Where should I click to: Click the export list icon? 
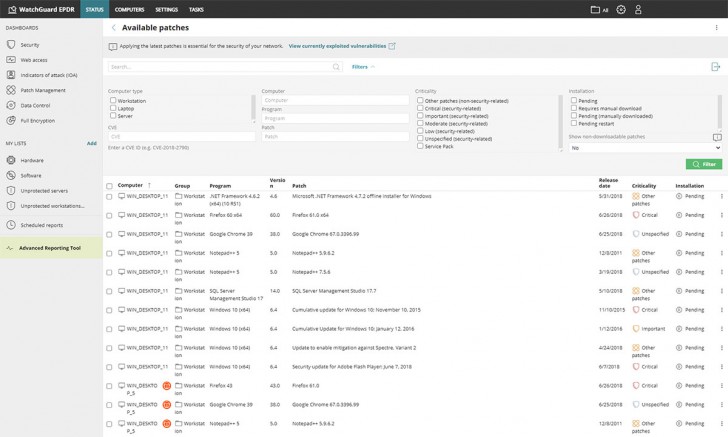tap(715, 67)
